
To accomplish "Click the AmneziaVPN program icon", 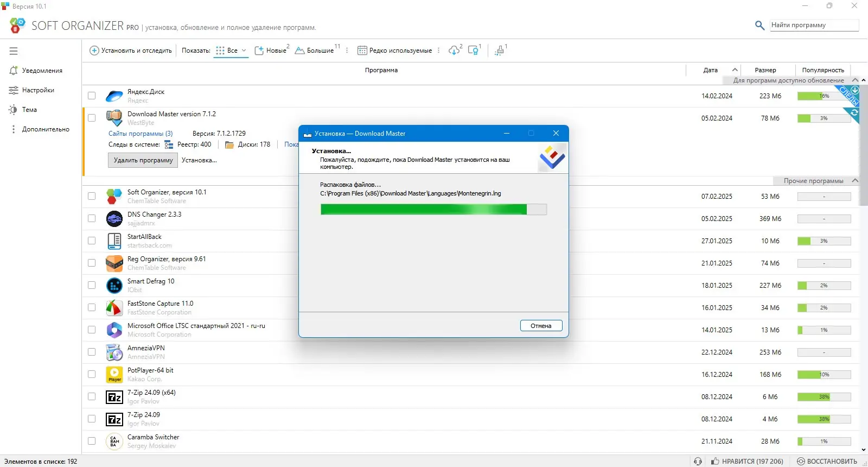I will coord(114,352).
